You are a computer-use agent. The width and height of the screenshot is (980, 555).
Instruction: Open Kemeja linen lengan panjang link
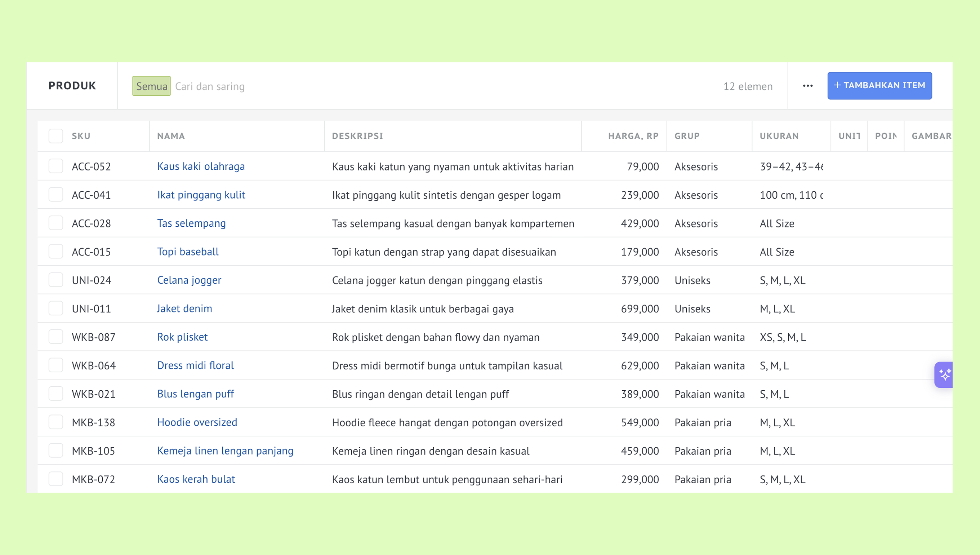point(225,451)
